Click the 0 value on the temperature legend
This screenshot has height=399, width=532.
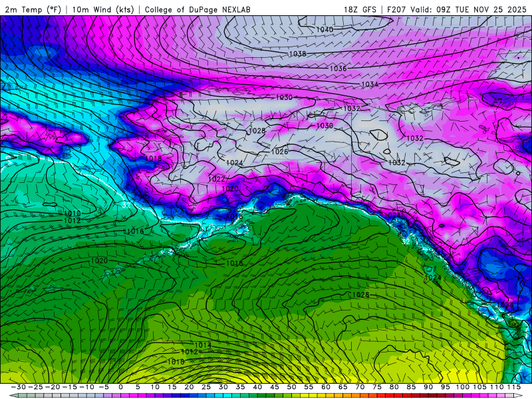click(120, 387)
